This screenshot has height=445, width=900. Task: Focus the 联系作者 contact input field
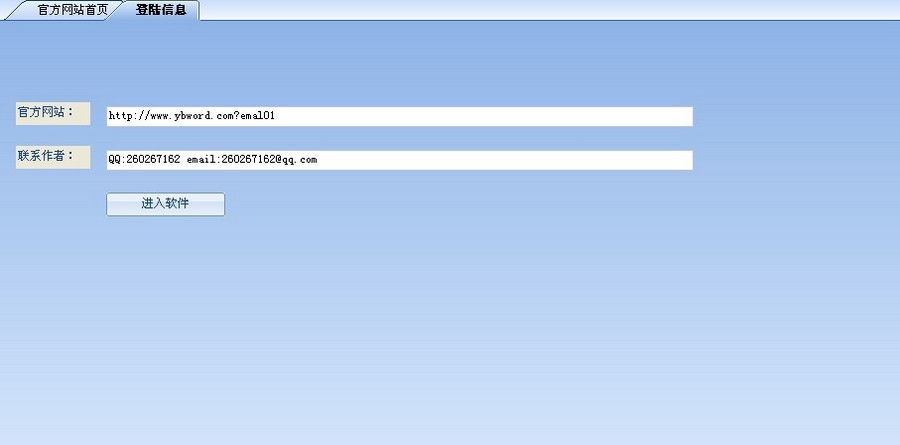[399, 160]
